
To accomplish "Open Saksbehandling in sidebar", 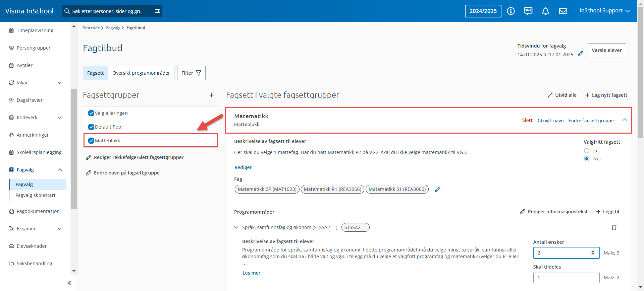I will pos(34,264).
